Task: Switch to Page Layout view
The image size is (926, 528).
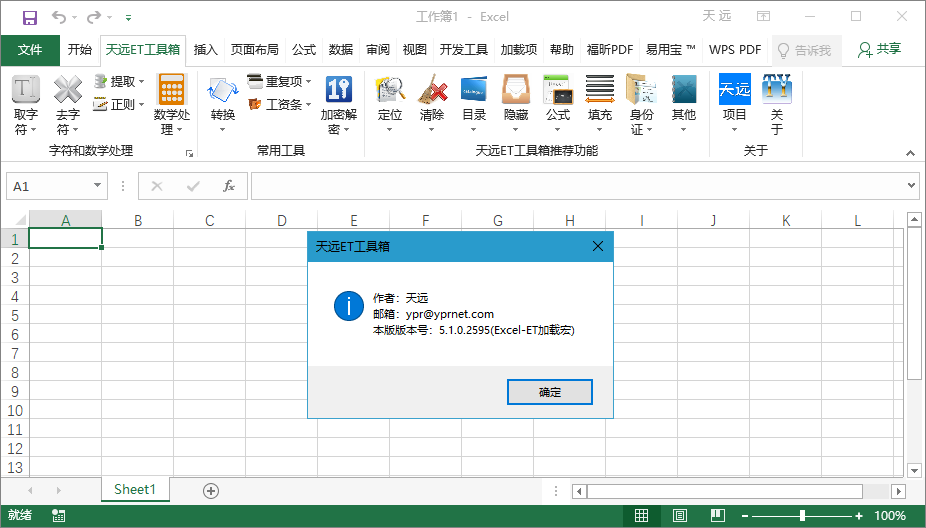Action: pos(680,516)
